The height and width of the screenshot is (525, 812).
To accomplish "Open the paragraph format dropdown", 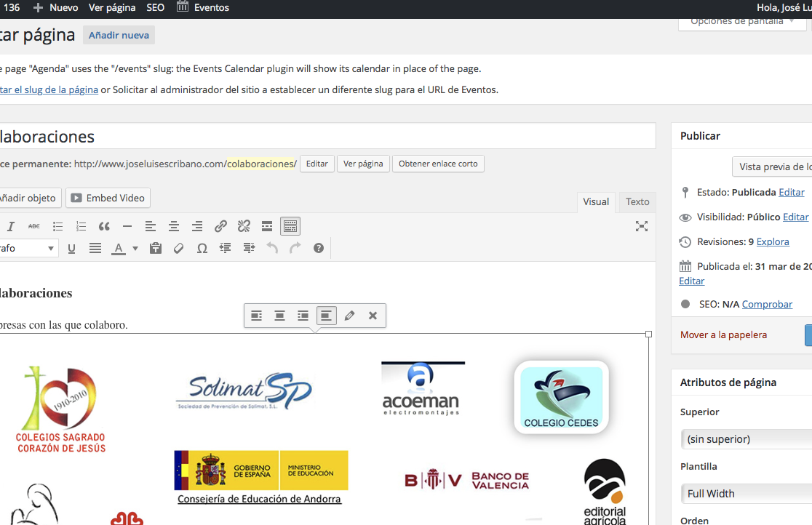I will tap(28, 249).
